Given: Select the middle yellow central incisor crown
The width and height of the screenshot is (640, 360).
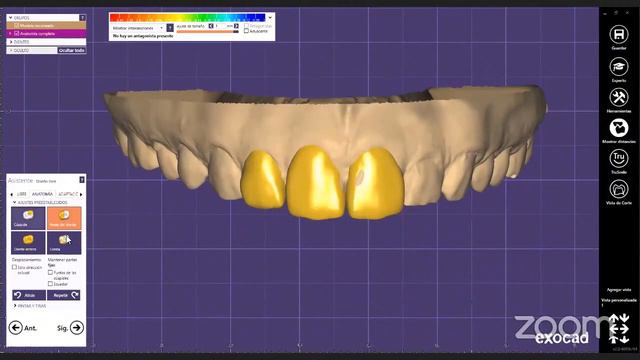Looking at the screenshot, I should click(x=315, y=182).
